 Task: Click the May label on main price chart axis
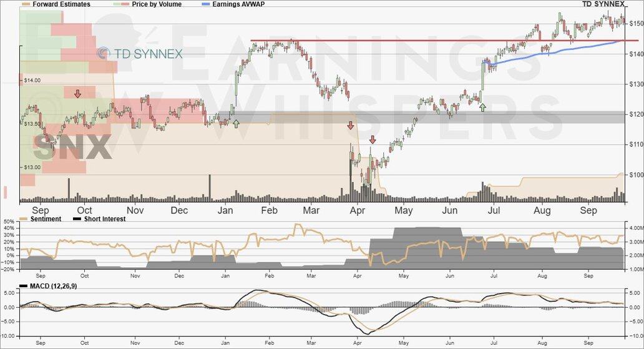click(404, 210)
